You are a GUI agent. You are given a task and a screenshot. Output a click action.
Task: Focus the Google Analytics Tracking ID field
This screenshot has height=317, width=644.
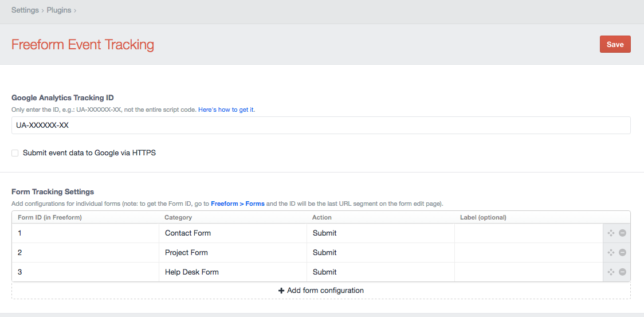click(321, 126)
